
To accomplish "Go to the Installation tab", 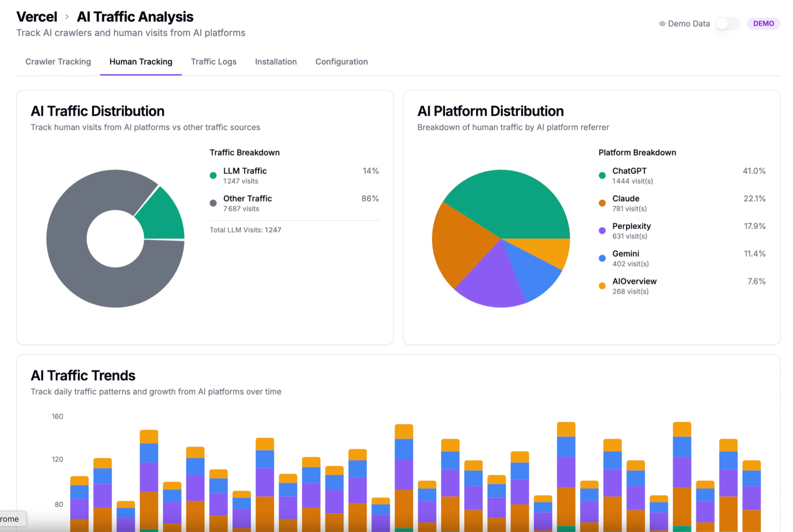I will [276, 62].
